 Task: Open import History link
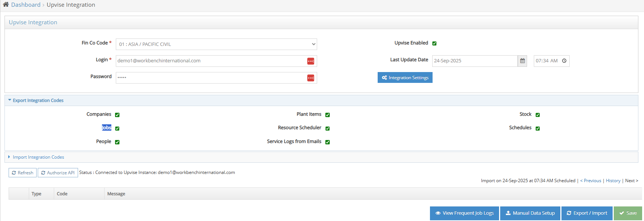pyautogui.click(x=613, y=181)
